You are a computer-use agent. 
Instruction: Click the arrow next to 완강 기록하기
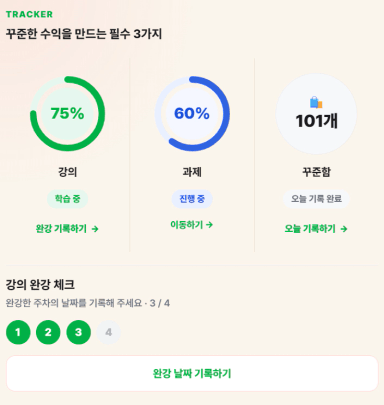(x=95, y=229)
